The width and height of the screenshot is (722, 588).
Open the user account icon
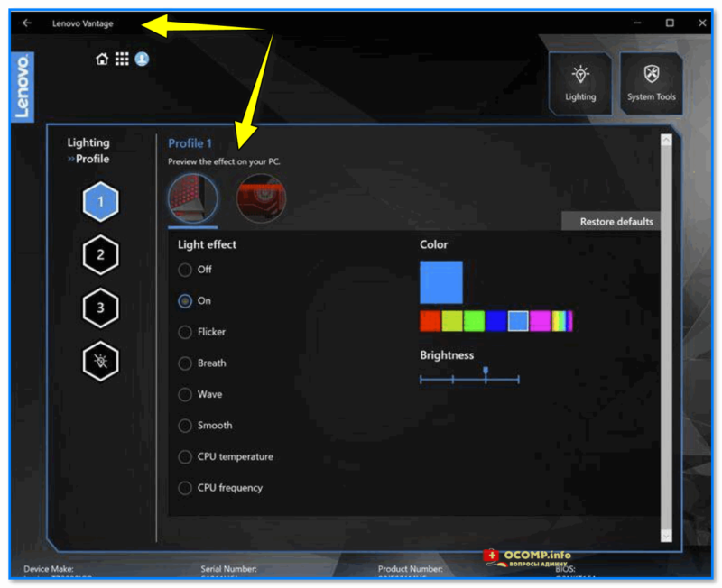pos(142,59)
